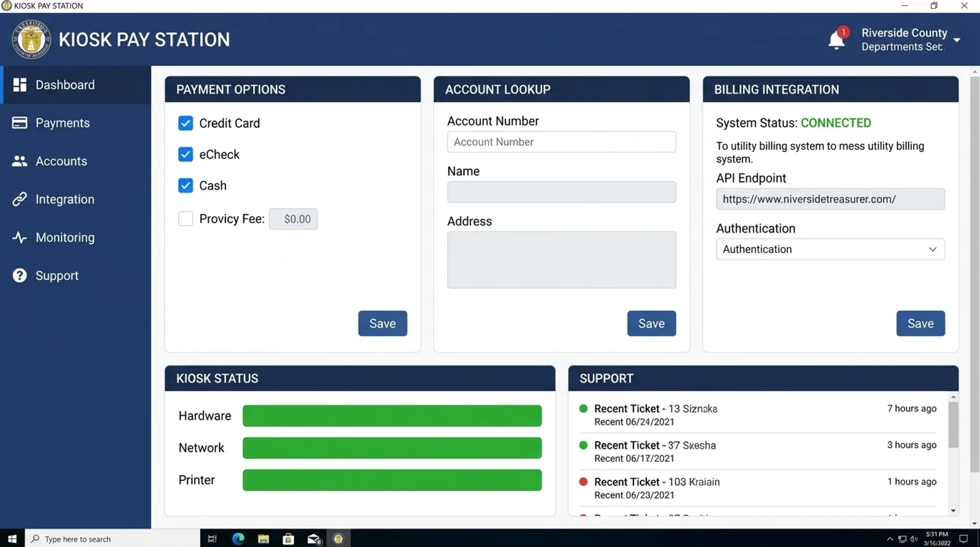Save the Billing Integration settings
Screen dimensions: 980x547
[x=921, y=323]
